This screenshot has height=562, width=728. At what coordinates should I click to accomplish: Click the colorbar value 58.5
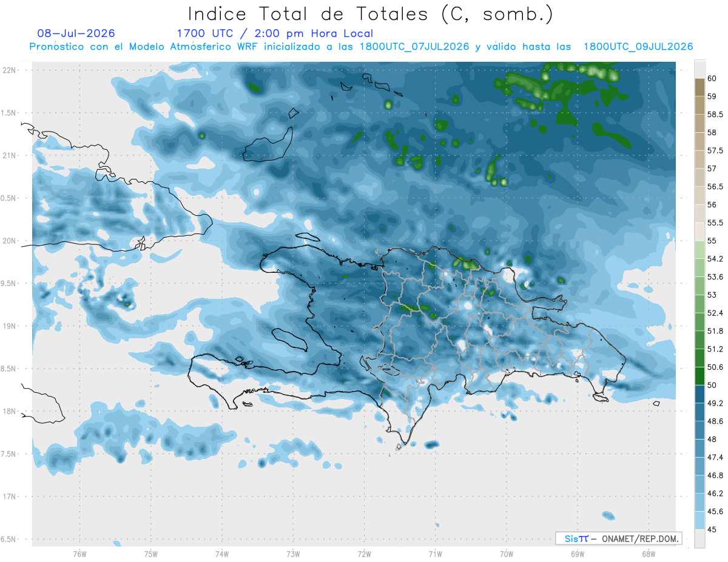716,115
